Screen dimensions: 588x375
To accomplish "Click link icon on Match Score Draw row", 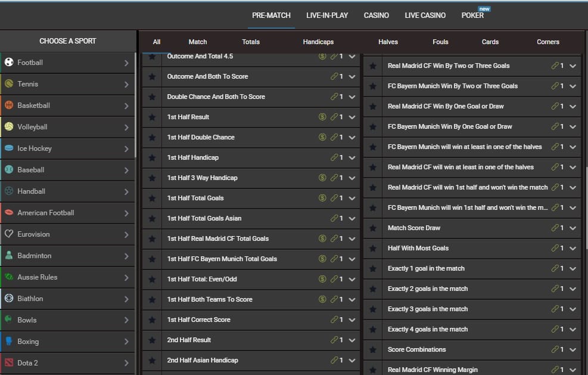I will [x=555, y=228].
